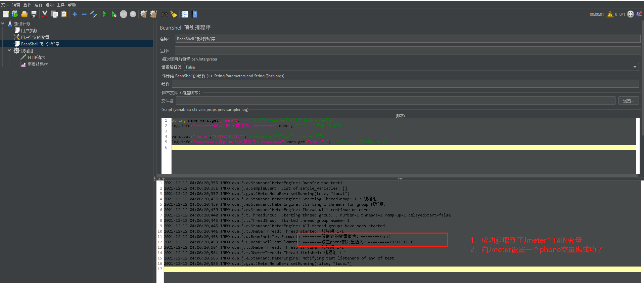Screen dimensions: 644x283
Task: Click the Open folder toolbar icon
Action: [x=24, y=14]
